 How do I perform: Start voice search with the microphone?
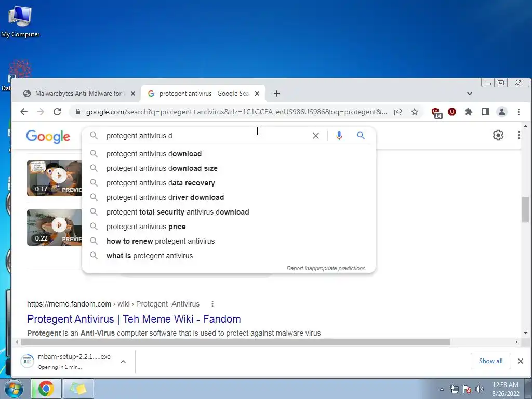click(339, 136)
